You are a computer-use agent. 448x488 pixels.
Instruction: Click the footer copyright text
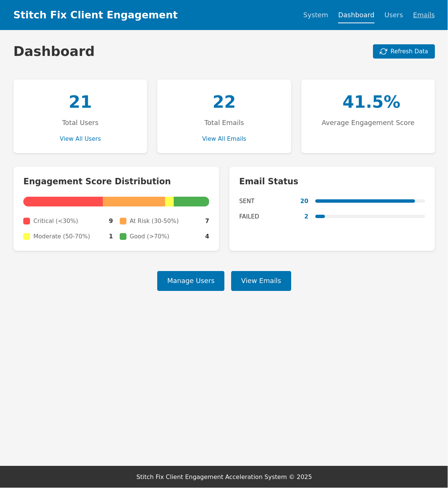pyautogui.click(x=224, y=477)
